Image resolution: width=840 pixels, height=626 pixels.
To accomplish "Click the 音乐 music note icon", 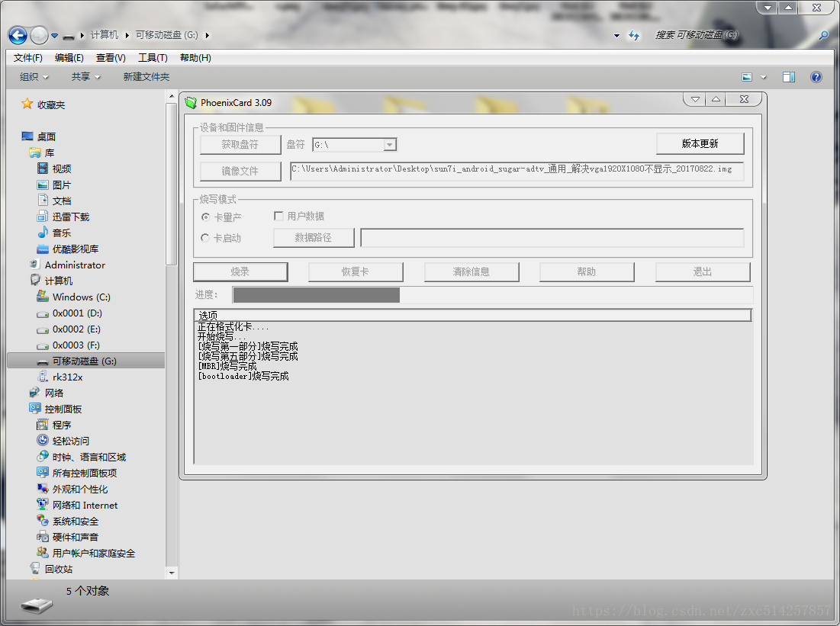I will [x=43, y=233].
